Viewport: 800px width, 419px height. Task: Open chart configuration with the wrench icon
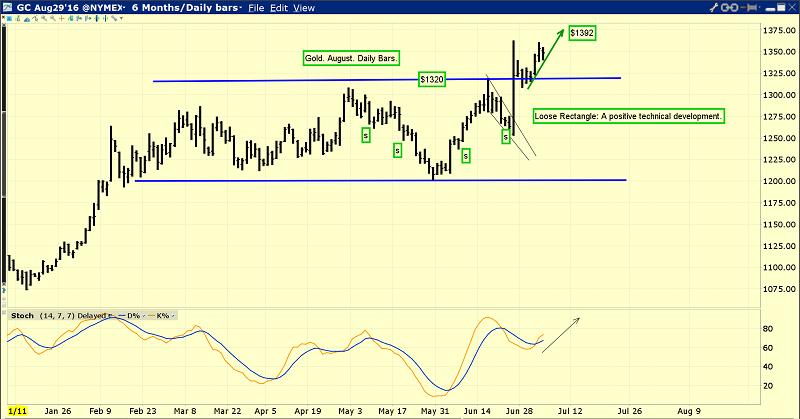tap(713, 7)
